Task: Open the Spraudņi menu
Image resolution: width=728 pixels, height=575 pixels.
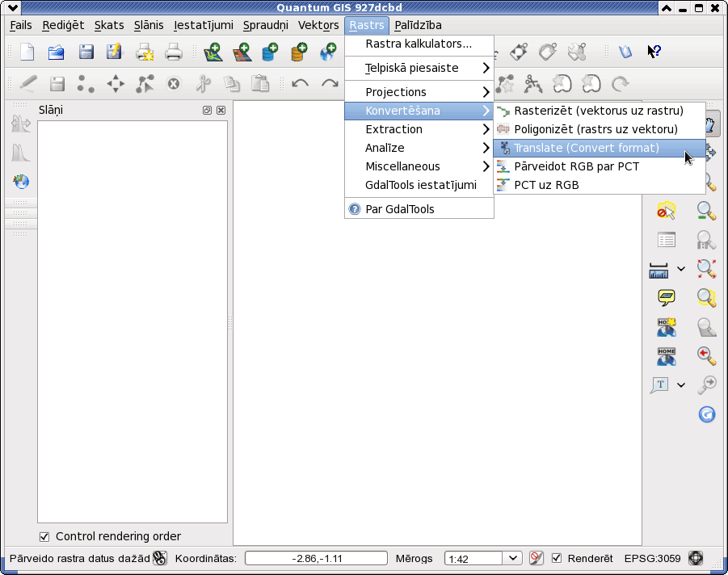Action: pos(266,25)
